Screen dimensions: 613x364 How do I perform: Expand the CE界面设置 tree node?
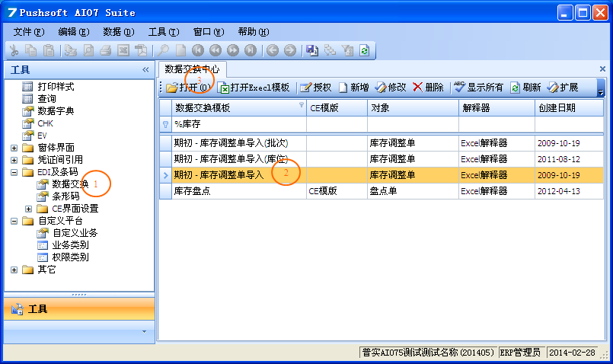(29, 209)
